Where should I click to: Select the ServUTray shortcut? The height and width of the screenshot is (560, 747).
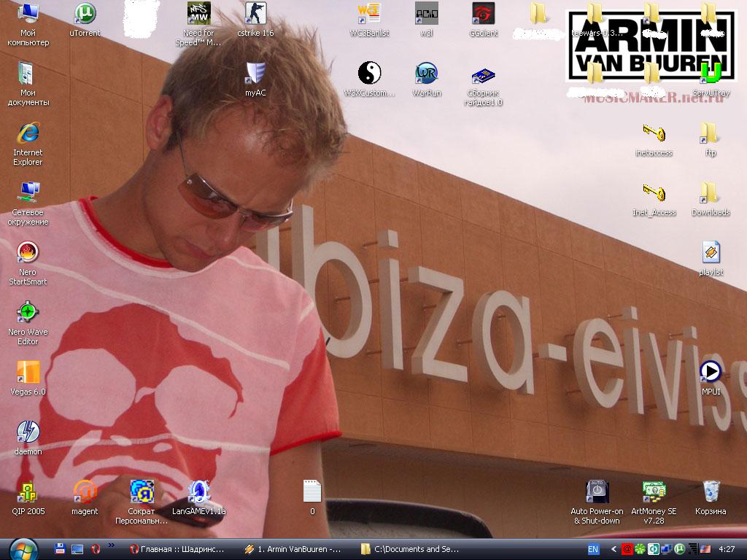coord(711,80)
